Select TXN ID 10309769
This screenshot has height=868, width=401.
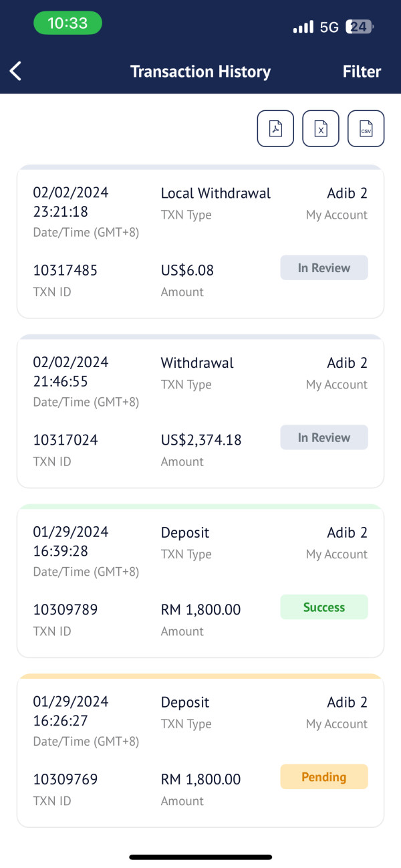(x=65, y=780)
